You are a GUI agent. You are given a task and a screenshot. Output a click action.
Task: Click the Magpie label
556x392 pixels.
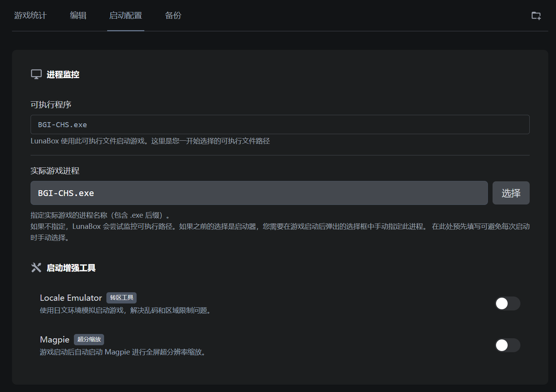[54, 340]
